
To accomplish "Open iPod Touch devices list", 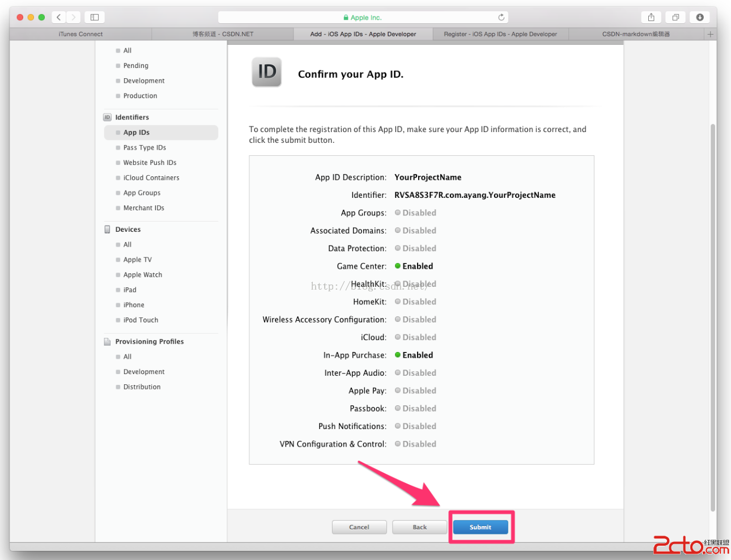I will click(x=141, y=320).
